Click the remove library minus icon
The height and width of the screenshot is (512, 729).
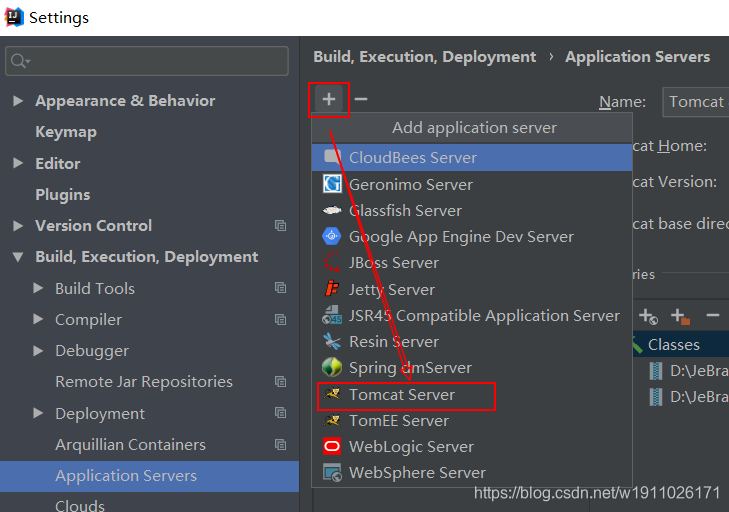click(713, 316)
